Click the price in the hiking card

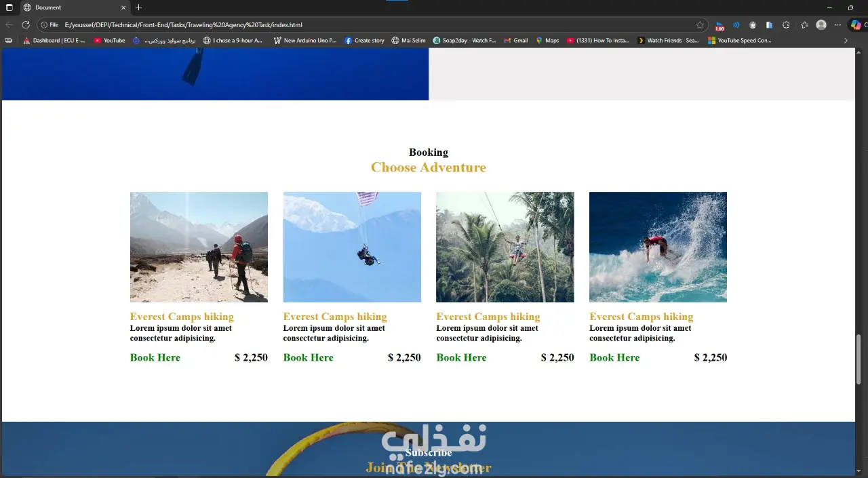[251, 357]
